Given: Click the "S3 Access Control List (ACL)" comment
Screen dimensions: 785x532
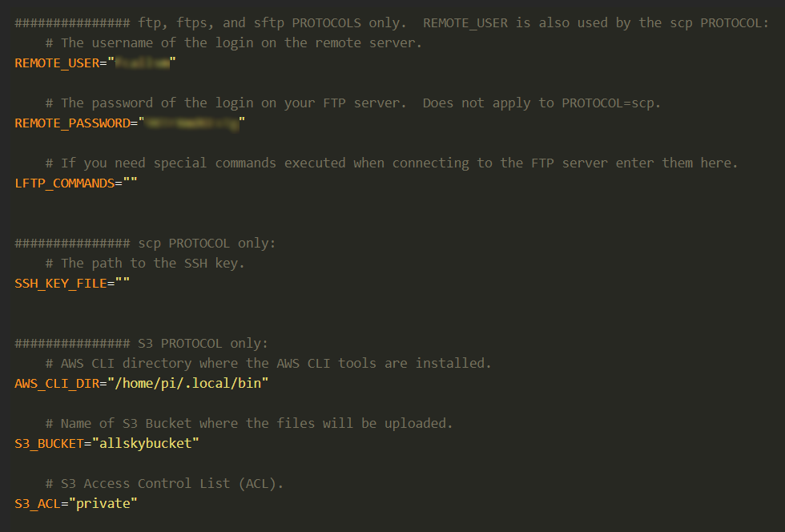Looking at the screenshot, I should coord(164,483).
